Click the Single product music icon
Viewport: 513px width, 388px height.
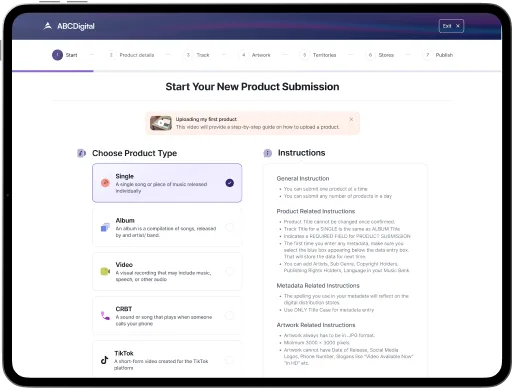coord(105,183)
